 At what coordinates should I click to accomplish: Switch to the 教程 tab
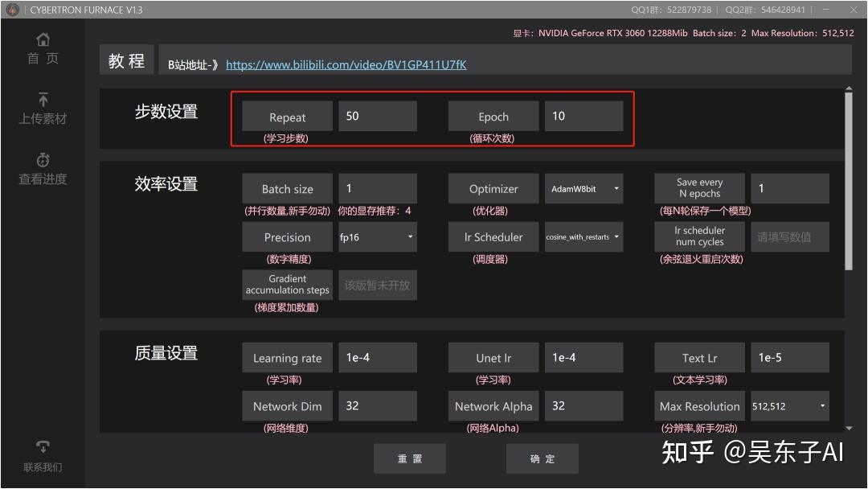coord(125,60)
